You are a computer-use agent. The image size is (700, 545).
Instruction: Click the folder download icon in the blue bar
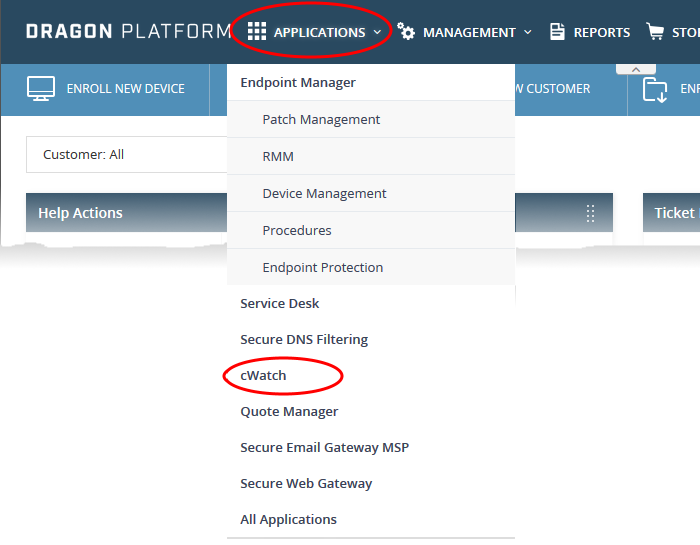[655, 89]
